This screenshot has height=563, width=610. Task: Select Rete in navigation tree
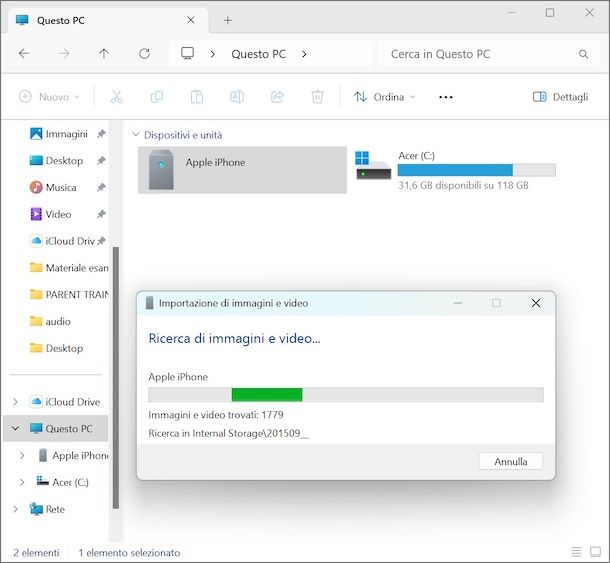tap(47, 509)
